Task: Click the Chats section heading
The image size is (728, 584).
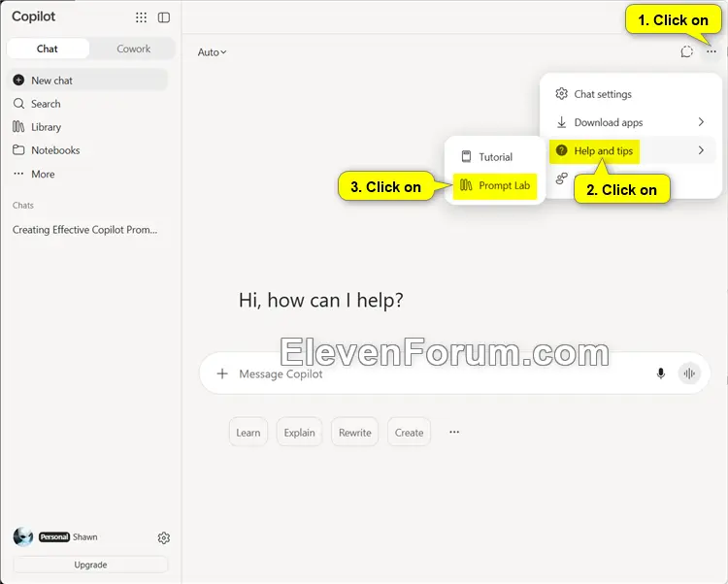Action: coord(23,205)
